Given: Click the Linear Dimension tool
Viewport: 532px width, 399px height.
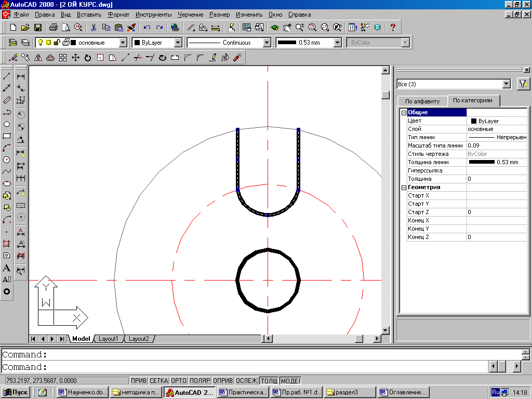Looking at the screenshot, I should [21, 77].
